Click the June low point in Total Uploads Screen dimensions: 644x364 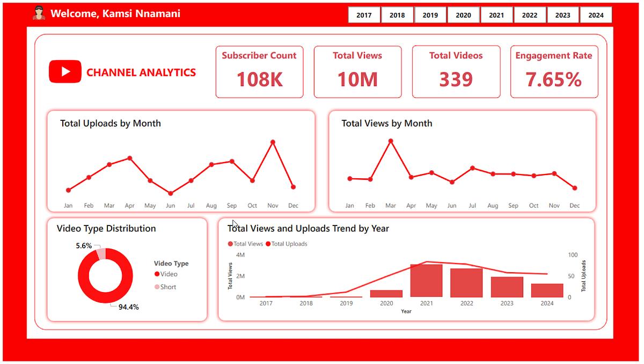(x=171, y=193)
